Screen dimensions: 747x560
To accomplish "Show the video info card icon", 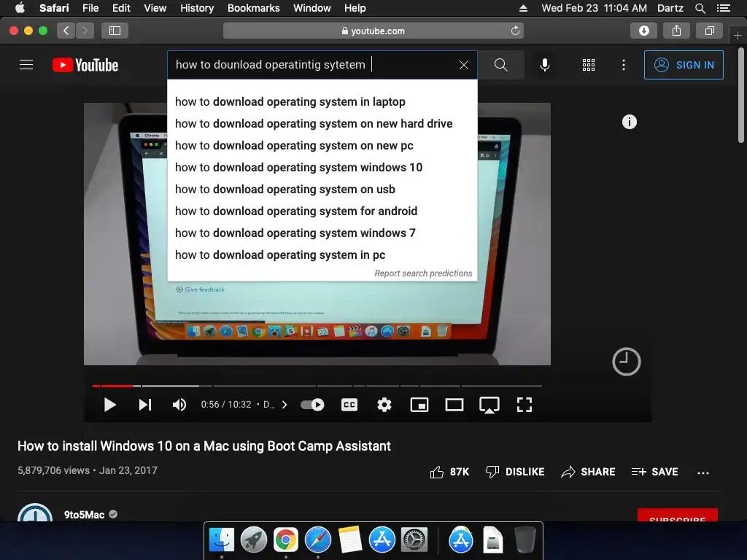I will pyautogui.click(x=629, y=122).
